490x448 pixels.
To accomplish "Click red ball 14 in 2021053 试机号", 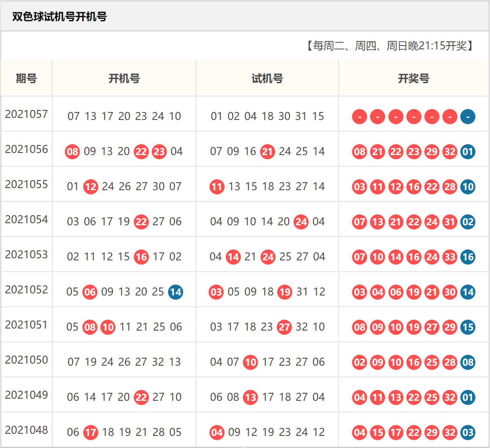I will (x=233, y=257).
